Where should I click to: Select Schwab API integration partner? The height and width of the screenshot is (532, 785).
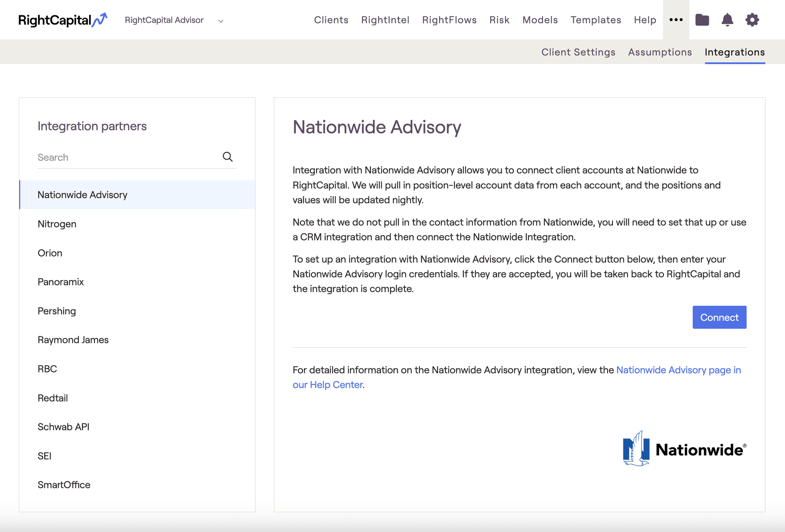pyautogui.click(x=137, y=426)
